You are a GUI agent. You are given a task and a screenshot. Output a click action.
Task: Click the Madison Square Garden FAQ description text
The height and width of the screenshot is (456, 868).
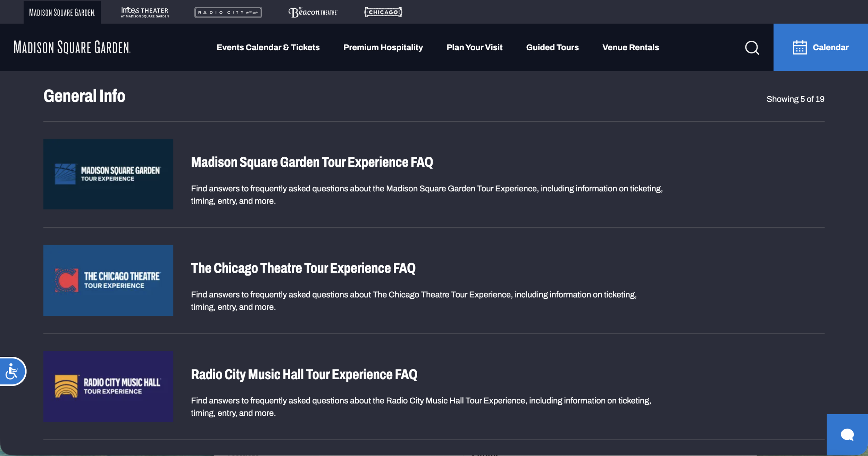click(427, 195)
